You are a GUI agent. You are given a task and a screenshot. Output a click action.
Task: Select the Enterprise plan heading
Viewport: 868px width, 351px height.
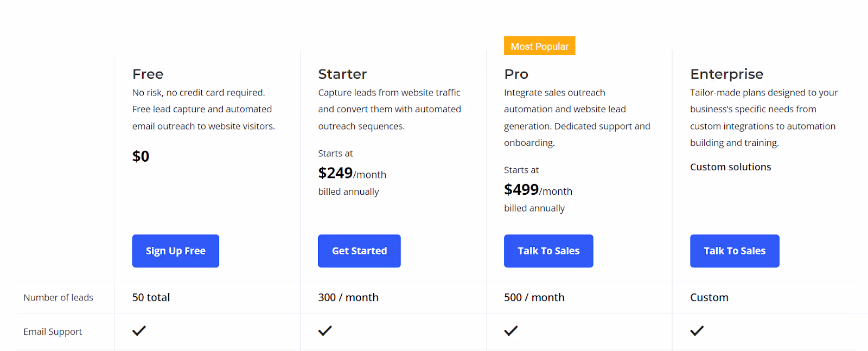(x=726, y=74)
